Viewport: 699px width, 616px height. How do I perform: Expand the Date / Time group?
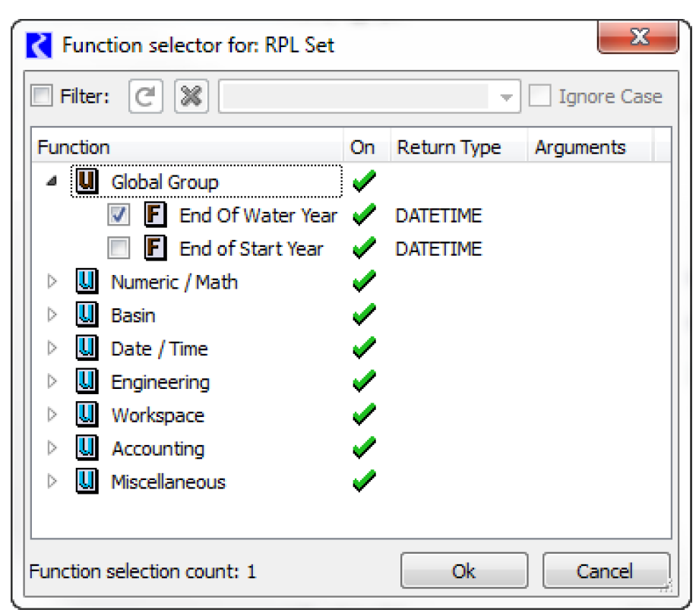click(x=52, y=349)
